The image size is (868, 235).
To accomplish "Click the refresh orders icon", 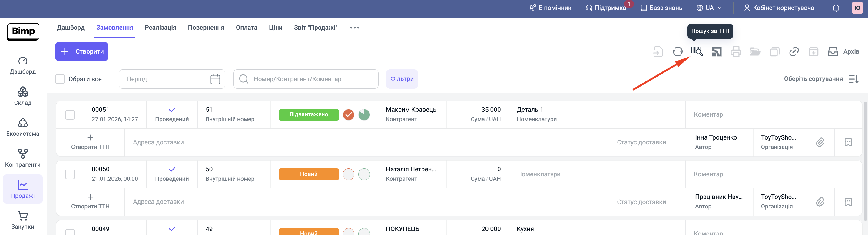I will point(677,51).
